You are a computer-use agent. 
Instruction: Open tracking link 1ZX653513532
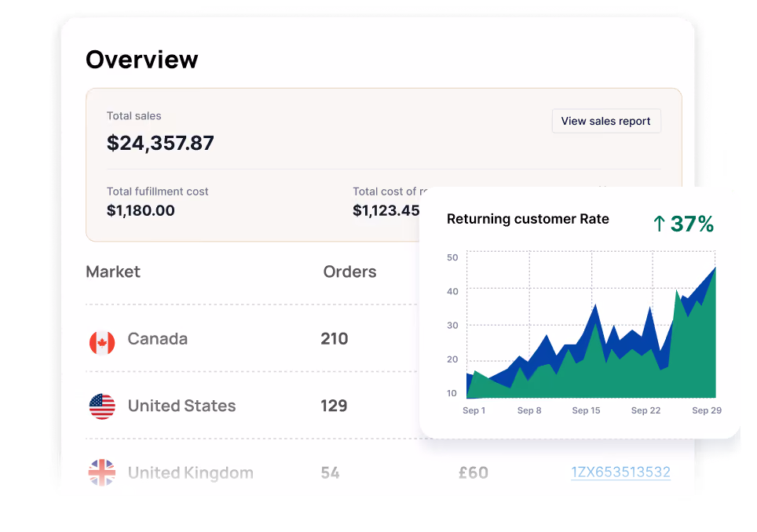pos(621,472)
